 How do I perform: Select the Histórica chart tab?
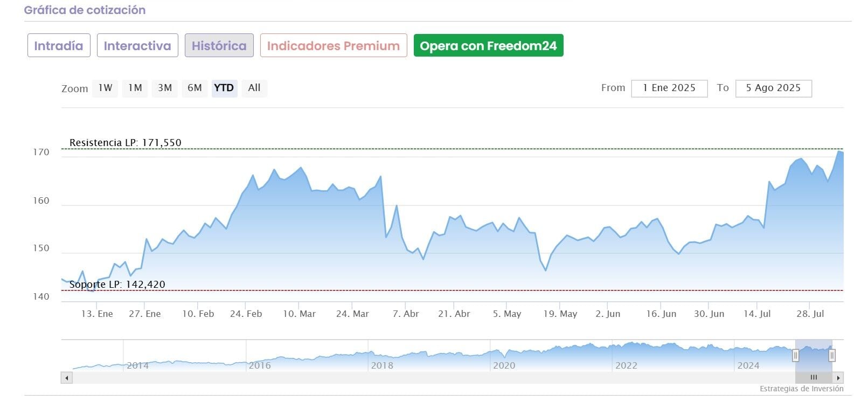[219, 46]
